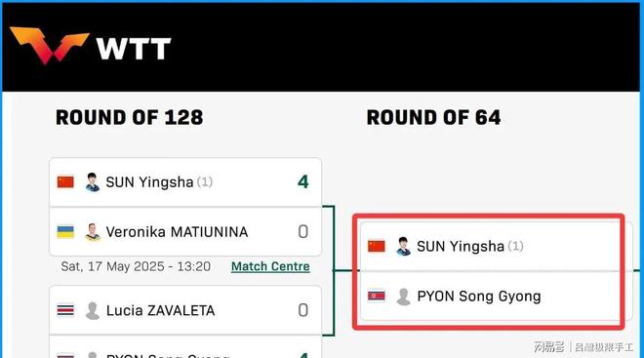Click the Ukraine flag next to Veronika MATIUNINA
This screenshot has width=644, height=358.
click(65, 232)
